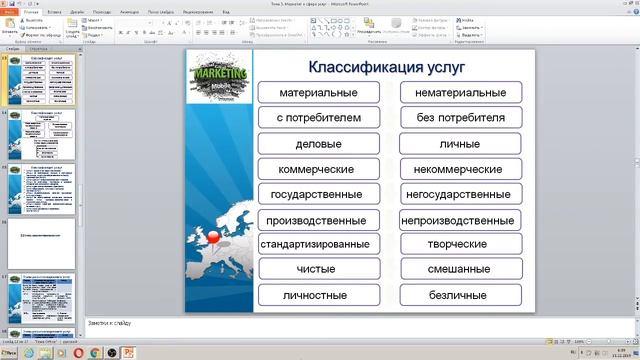Start the slideshow from the status bar icon
The image size is (640, 360).
pyautogui.click(x=569, y=341)
